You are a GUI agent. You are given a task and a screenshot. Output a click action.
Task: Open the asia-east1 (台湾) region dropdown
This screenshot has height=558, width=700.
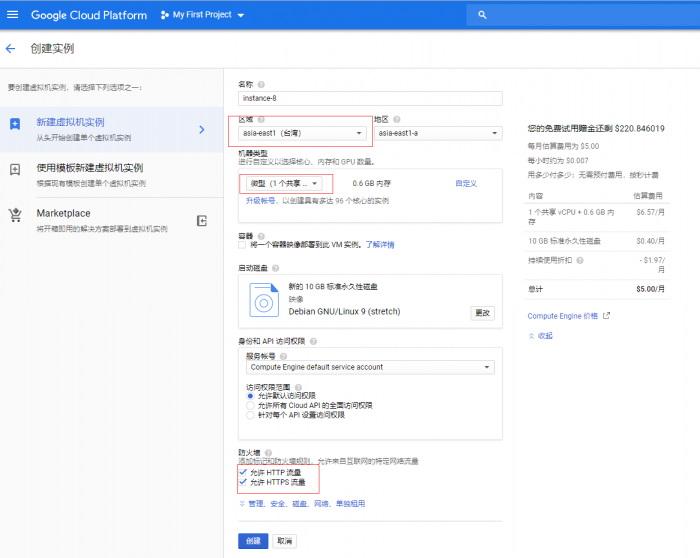click(x=303, y=133)
